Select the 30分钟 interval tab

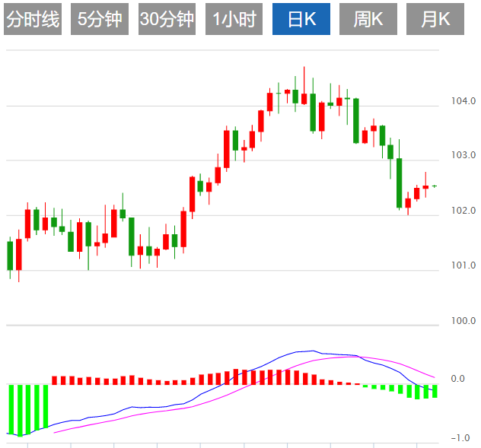167,19
